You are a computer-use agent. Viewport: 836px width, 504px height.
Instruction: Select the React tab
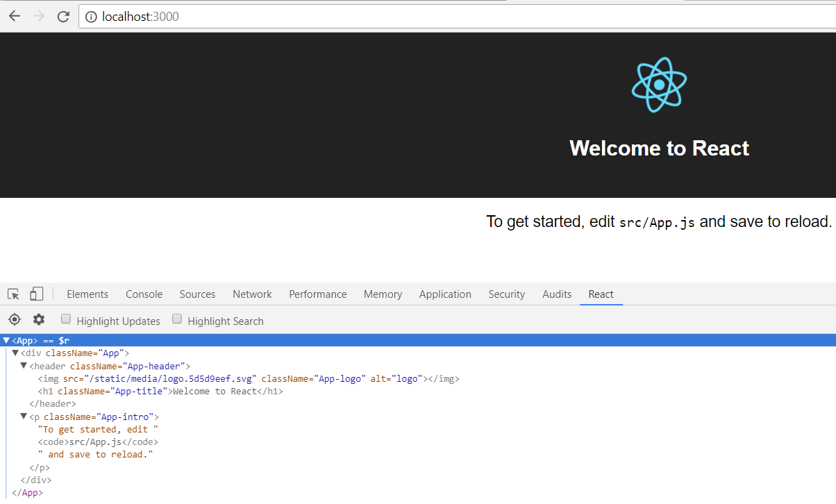coord(601,294)
